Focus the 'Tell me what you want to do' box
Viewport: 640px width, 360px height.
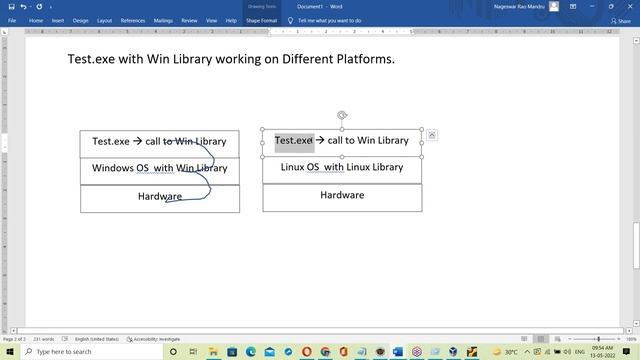coord(329,20)
